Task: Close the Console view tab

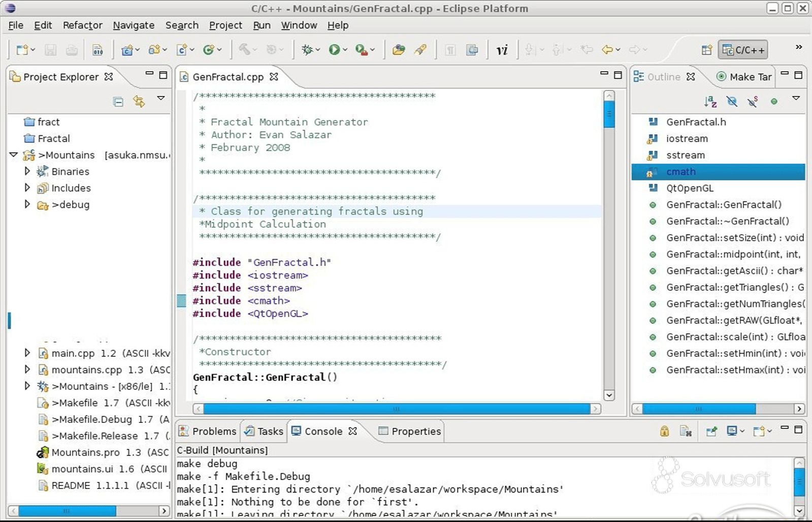Action: coord(353,431)
